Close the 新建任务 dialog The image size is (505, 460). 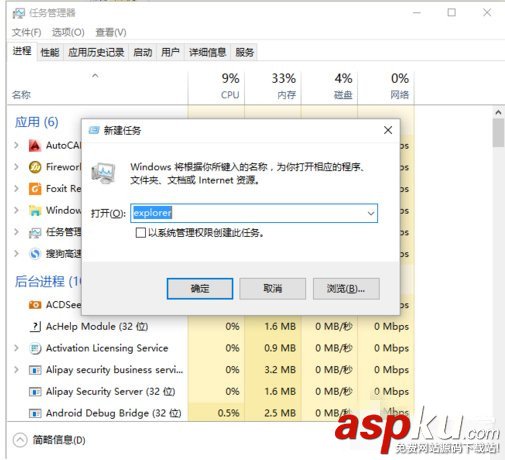coord(388,130)
